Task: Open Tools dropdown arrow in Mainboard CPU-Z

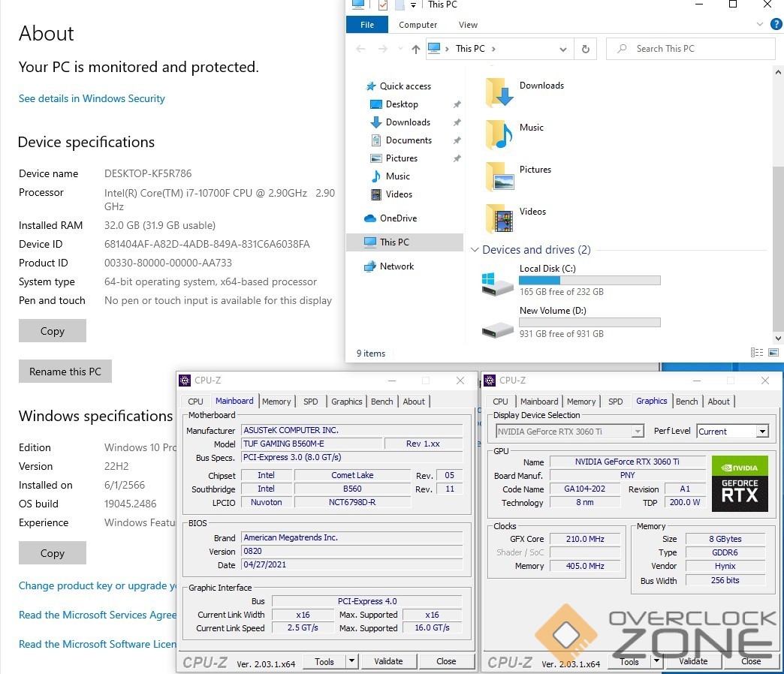Action: (x=352, y=661)
